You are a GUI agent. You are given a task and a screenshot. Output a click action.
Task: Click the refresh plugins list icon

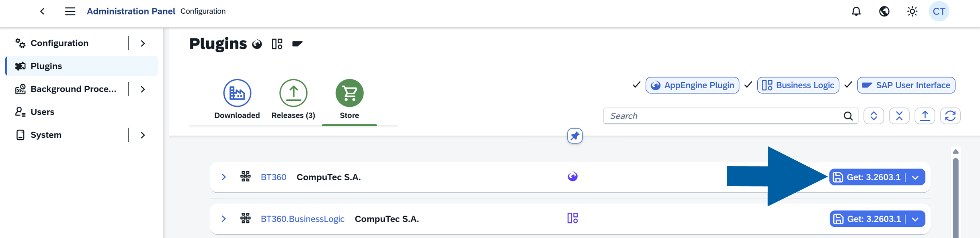coord(950,116)
